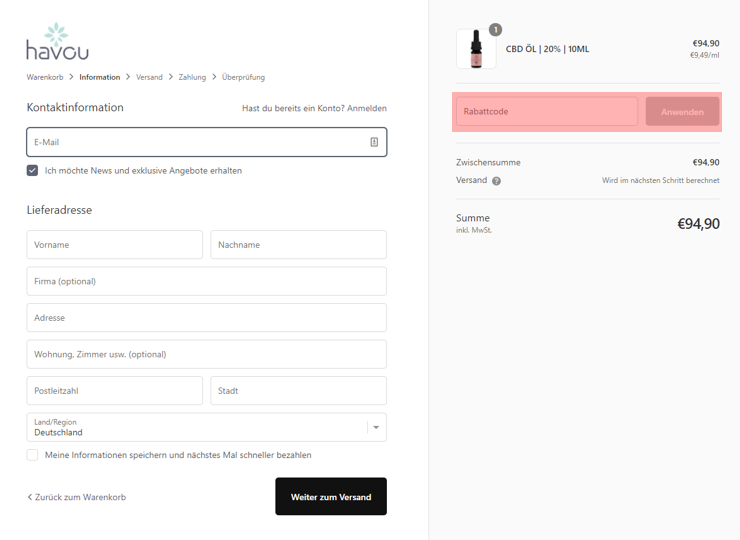Screen dimensions: 740x540
Task: Uncheck the news and exclusive offers checkbox
Action: [x=32, y=170]
